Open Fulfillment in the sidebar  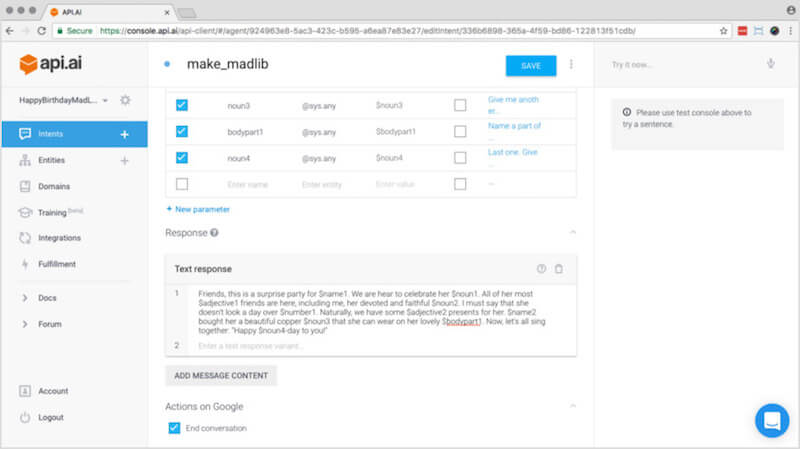tap(57, 264)
